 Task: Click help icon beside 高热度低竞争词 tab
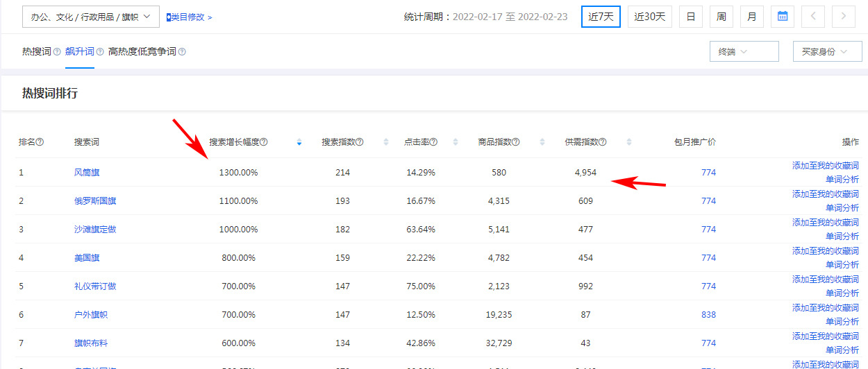[182, 52]
